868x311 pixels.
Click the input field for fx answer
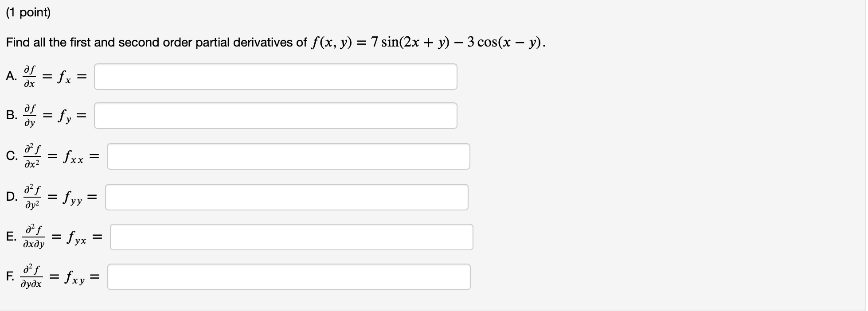tap(275, 77)
